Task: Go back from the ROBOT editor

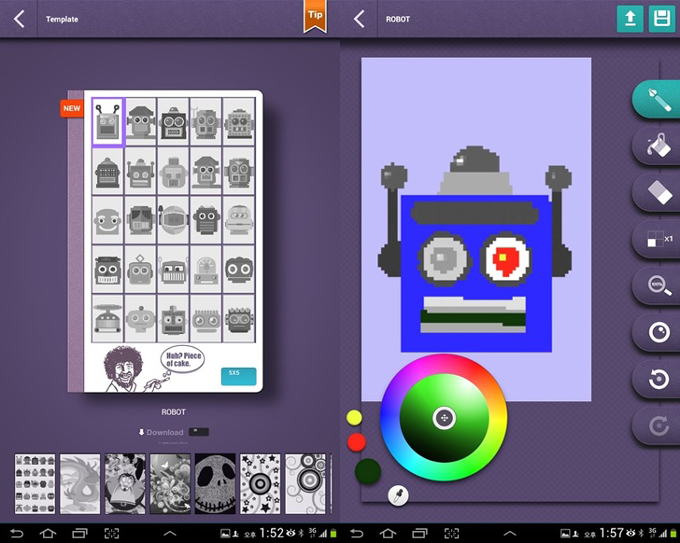Action: 359,19
